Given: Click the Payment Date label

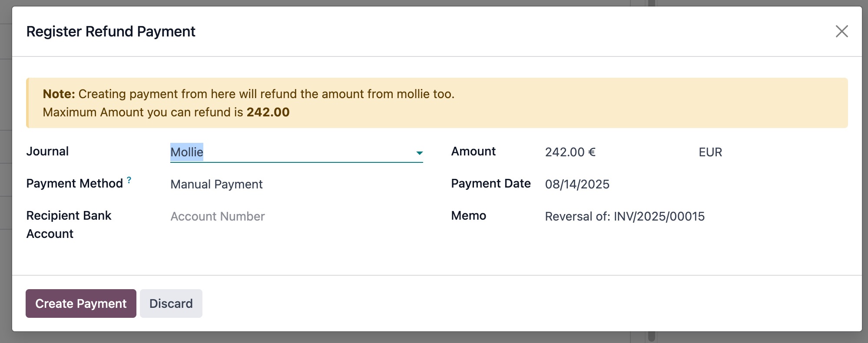Looking at the screenshot, I should (x=490, y=184).
